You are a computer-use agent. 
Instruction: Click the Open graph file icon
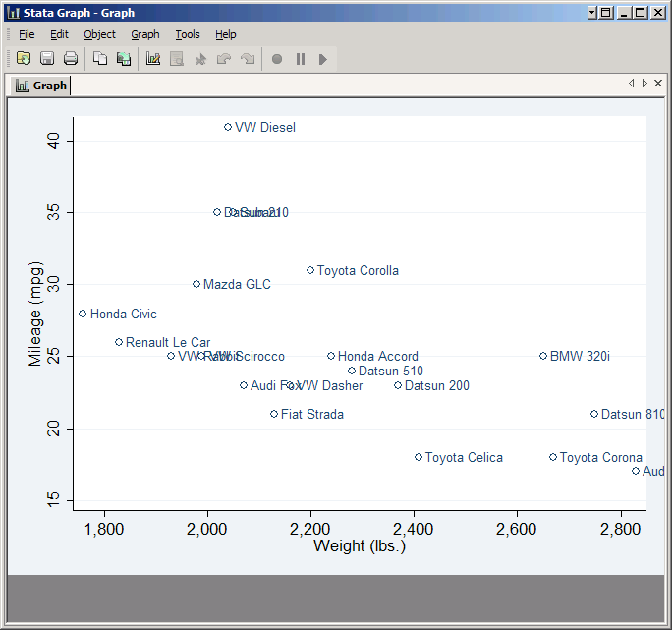tap(24, 58)
